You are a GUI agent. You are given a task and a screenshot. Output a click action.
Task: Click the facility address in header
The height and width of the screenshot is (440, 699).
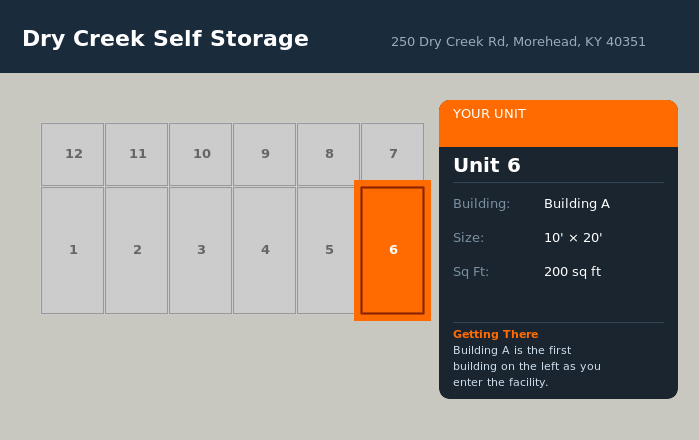(x=518, y=42)
